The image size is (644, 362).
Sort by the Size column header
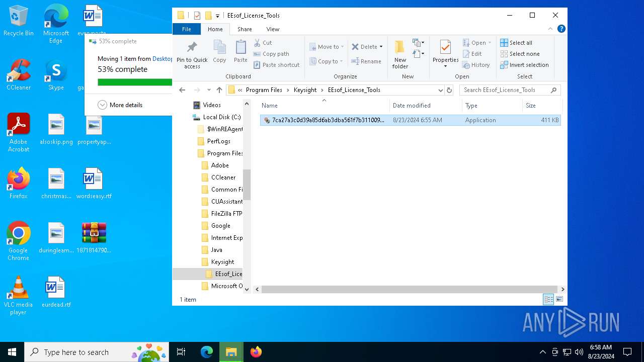click(542, 106)
